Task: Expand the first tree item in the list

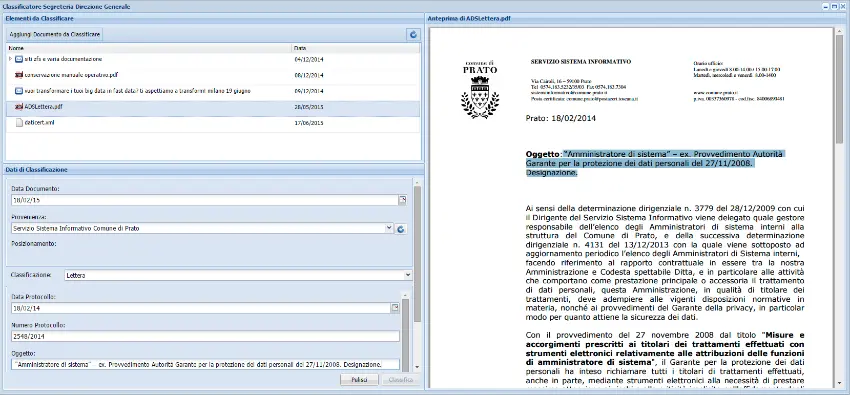Action: click(10, 59)
